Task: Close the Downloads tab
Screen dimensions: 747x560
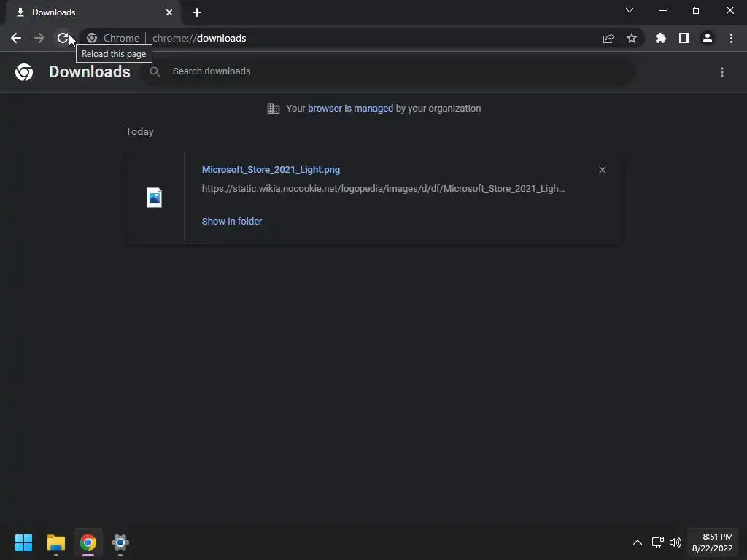Action: [169, 12]
